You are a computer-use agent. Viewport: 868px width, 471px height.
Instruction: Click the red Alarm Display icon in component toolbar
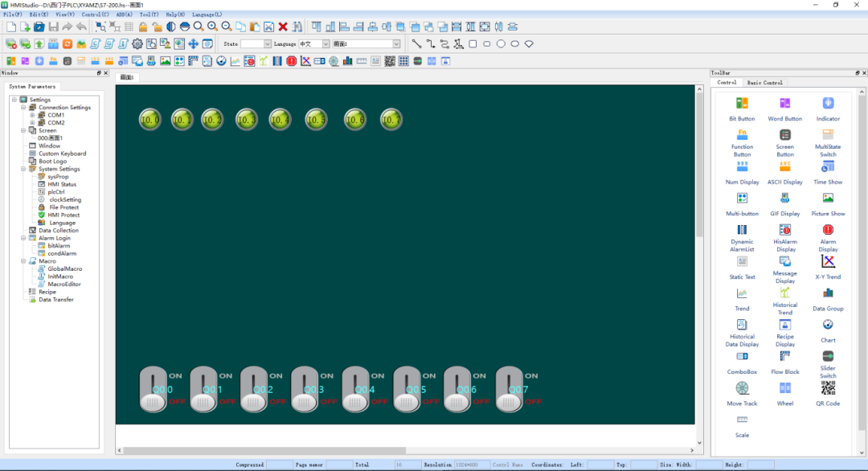[x=291, y=61]
